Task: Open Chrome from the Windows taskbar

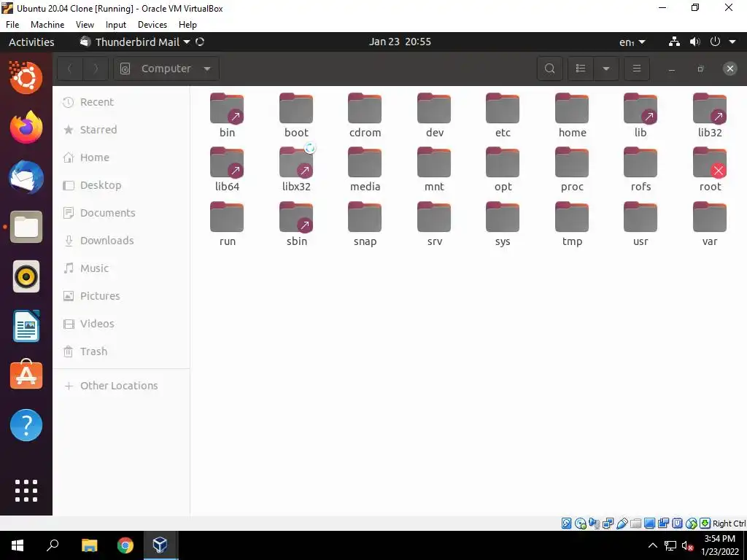Action: click(125, 545)
